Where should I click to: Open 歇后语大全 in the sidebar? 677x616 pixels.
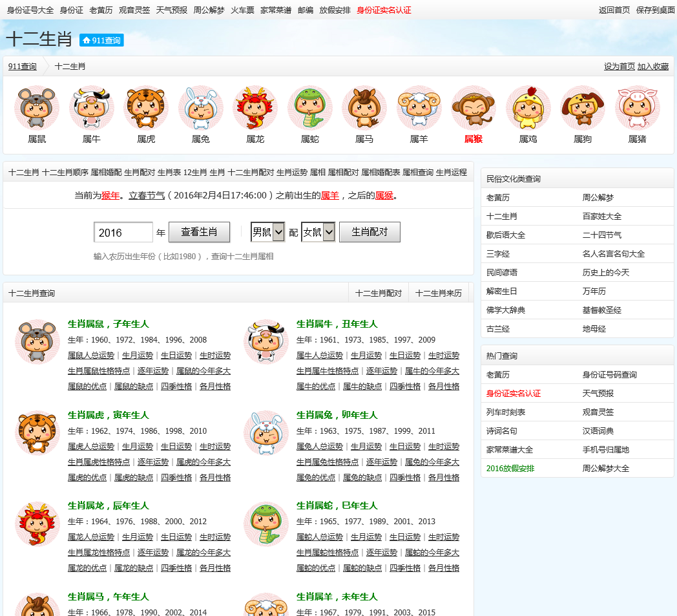[506, 235]
